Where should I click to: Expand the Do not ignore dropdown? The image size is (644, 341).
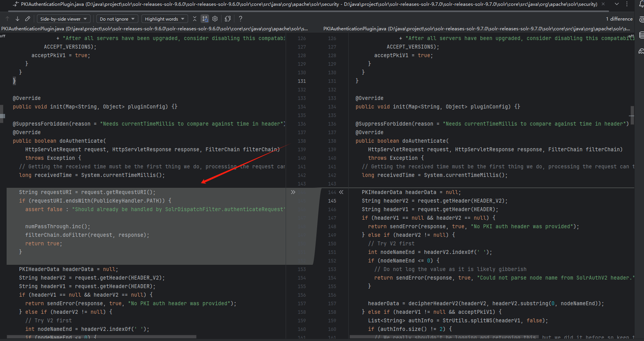coord(117,19)
